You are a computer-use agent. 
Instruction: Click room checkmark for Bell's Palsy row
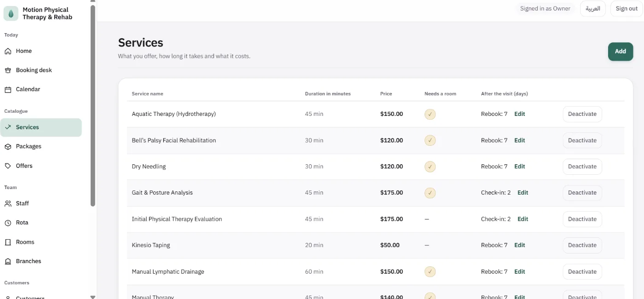(430, 140)
